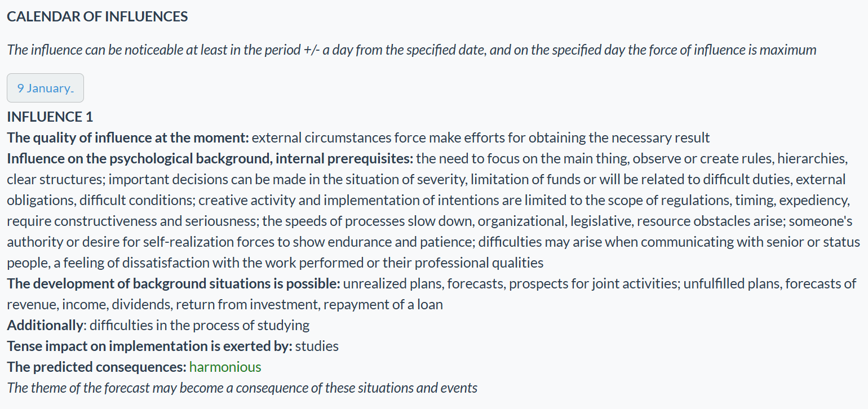Open the 9 January date button
This screenshot has width=868, height=409.
click(x=45, y=88)
